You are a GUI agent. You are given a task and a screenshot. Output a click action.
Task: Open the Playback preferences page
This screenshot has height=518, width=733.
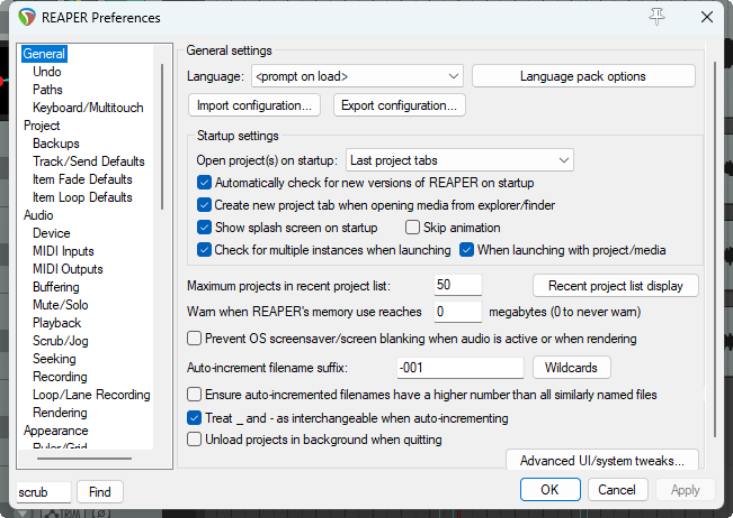(x=57, y=323)
